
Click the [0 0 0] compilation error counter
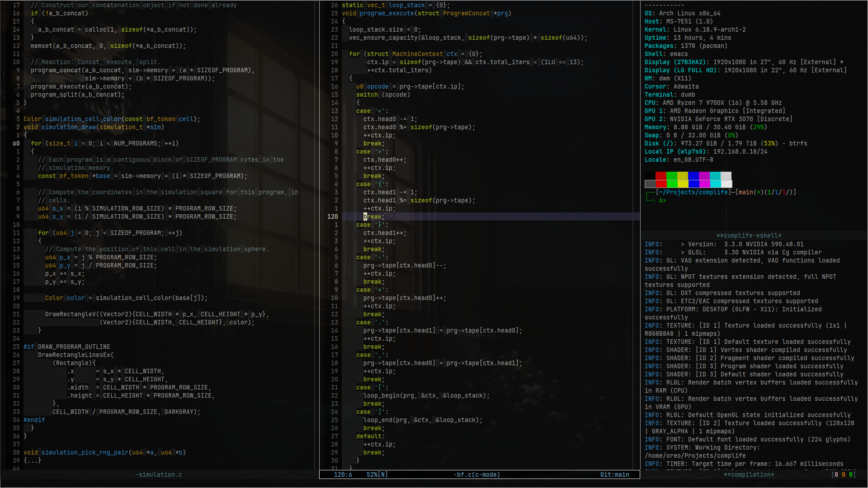[844, 474]
